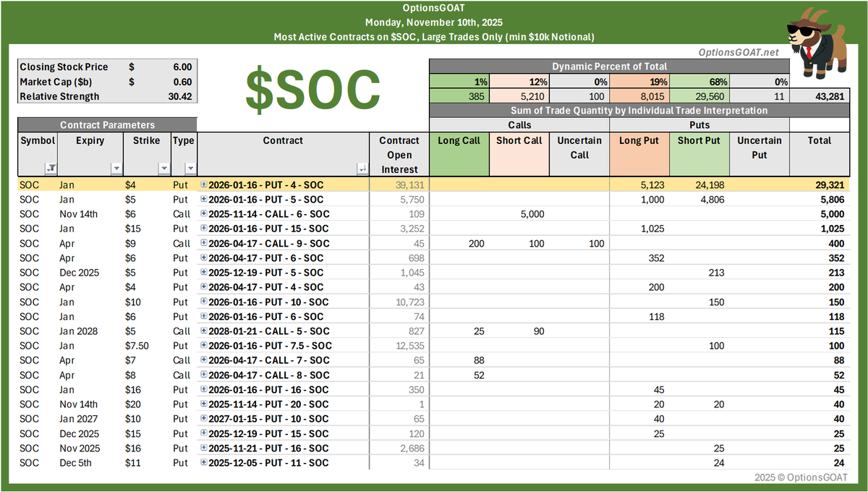Viewport: 868px width, 492px height.
Task: Expand the 2026-01-16 PUT 6 SOC row
Action: [204, 317]
